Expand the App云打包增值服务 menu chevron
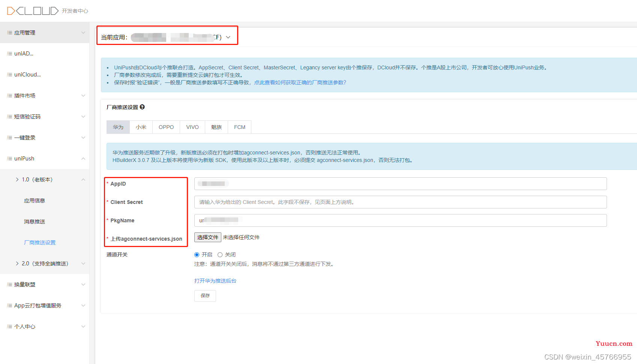637x364 pixels. 83,306
